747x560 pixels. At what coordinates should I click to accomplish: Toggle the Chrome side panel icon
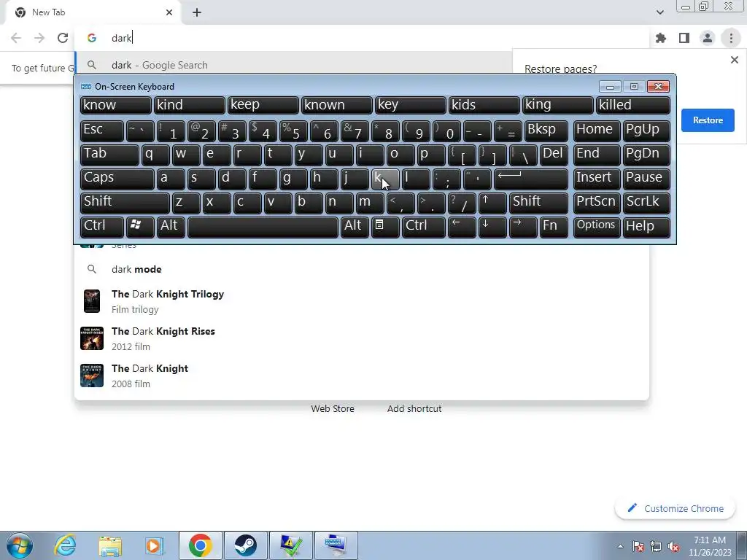[684, 38]
